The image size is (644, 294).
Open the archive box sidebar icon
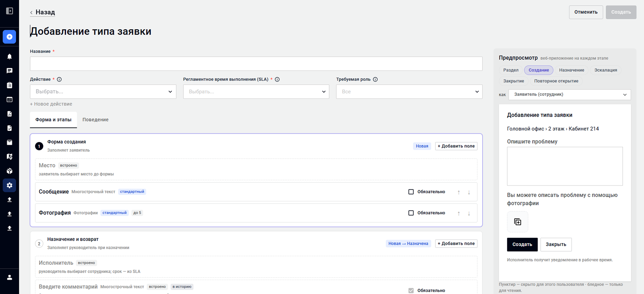[x=10, y=143]
